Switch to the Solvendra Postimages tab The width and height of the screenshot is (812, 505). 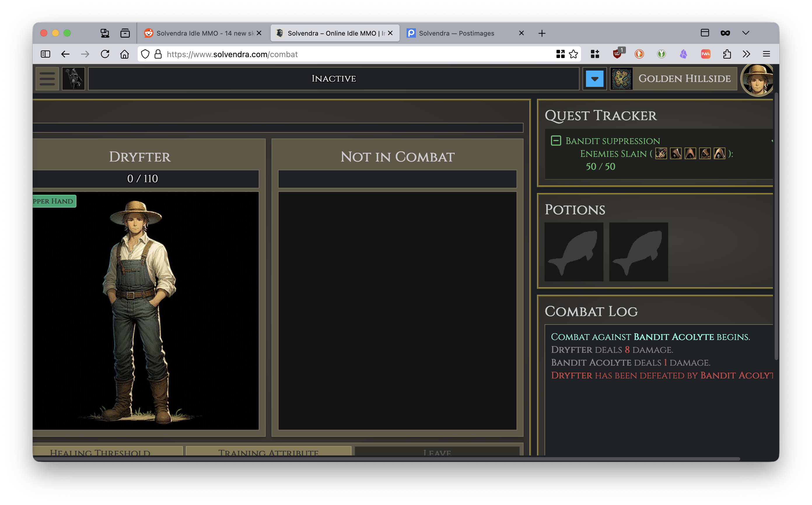[x=456, y=33]
